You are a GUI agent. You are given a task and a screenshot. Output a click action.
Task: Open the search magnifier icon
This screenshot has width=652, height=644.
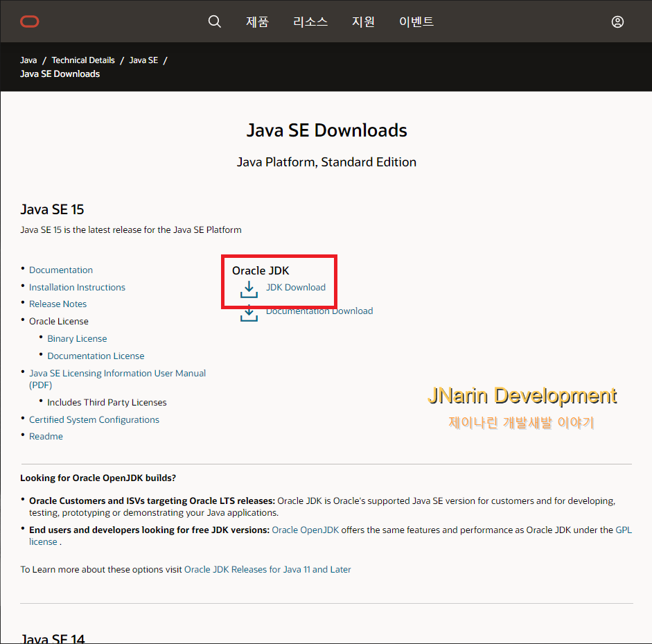(x=215, y=21)
